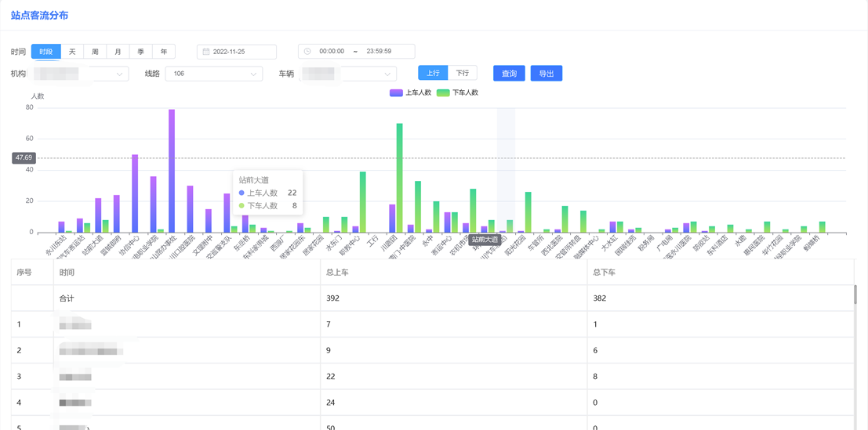Screen dimensions: 868x430
Task: Switch to the 下行 direction tab
Action: click(x=462, y=73)
